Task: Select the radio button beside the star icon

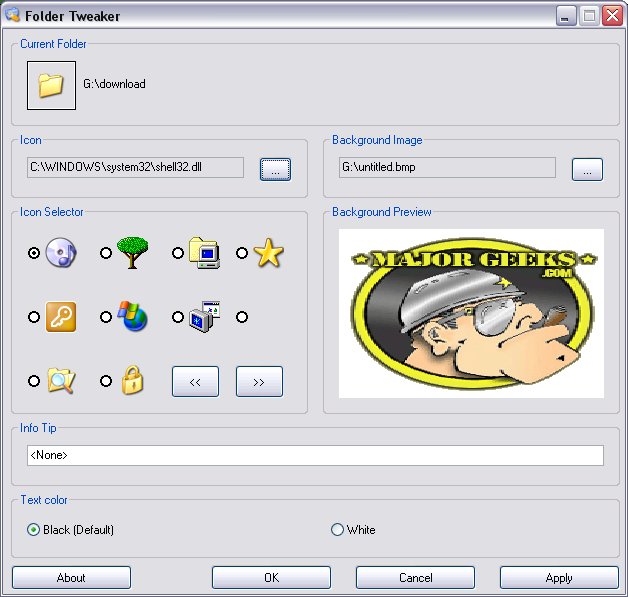Action: [x=242, y=253]
